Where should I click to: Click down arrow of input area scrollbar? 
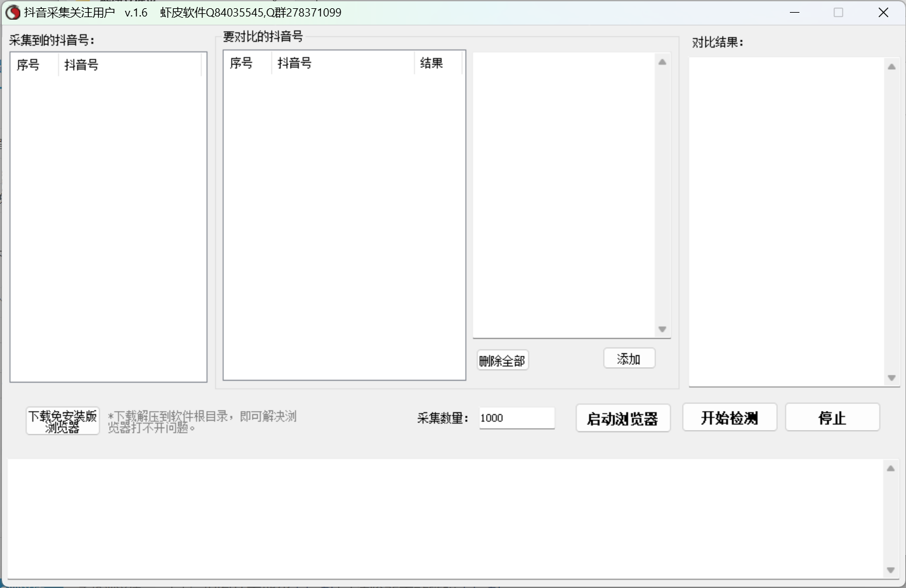(662, 329)
